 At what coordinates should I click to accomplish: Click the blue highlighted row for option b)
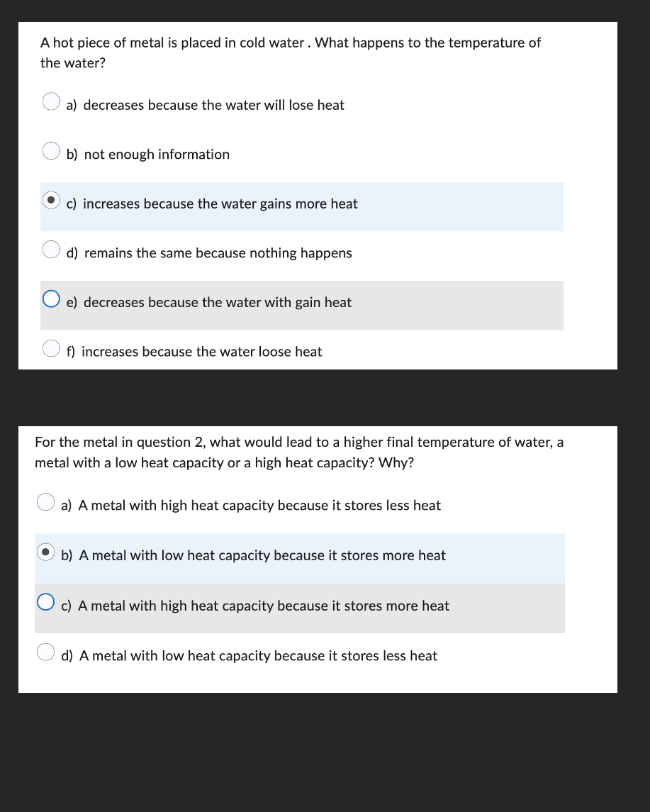(x=299, y=558)
